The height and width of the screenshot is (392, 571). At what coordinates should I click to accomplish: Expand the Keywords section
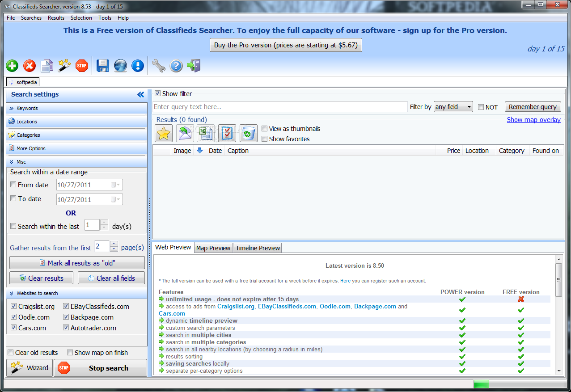pyautogui.click(x=76, y=108)
